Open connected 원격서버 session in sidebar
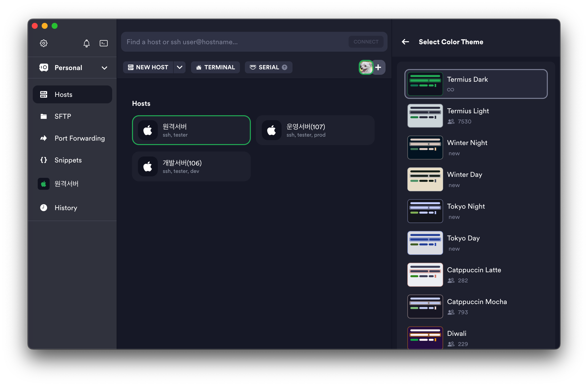 [x=66, y=184]
